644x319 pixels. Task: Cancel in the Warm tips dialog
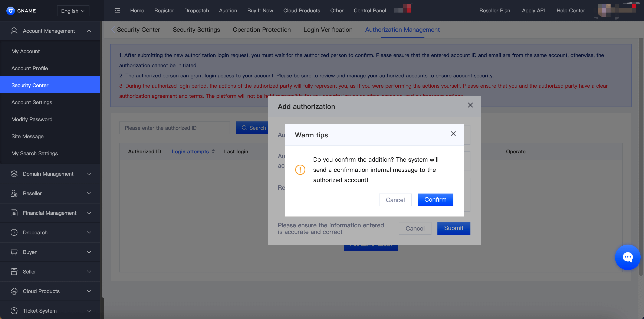395,200
